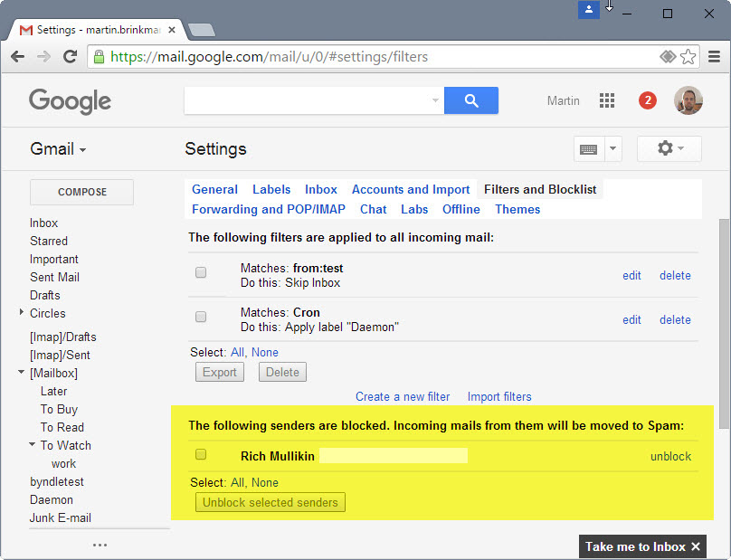The width and height of the screenshot is (731, 560).
Task: Unblock Rich Mullikin
Action: (x=671, y=457)
